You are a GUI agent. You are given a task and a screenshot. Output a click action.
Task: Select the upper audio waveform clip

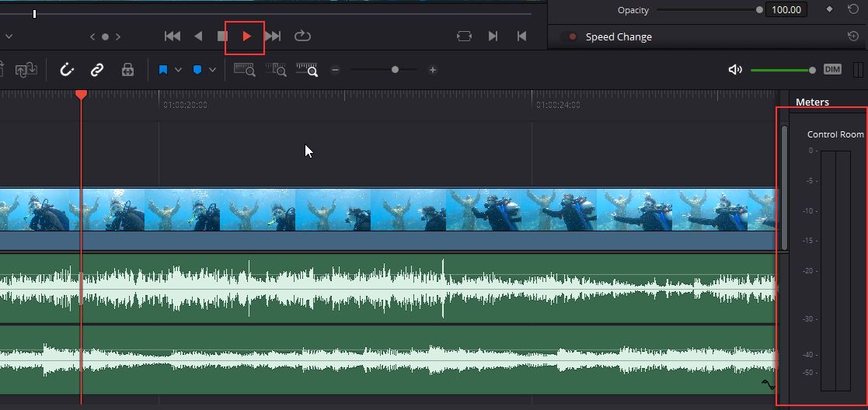388,288
